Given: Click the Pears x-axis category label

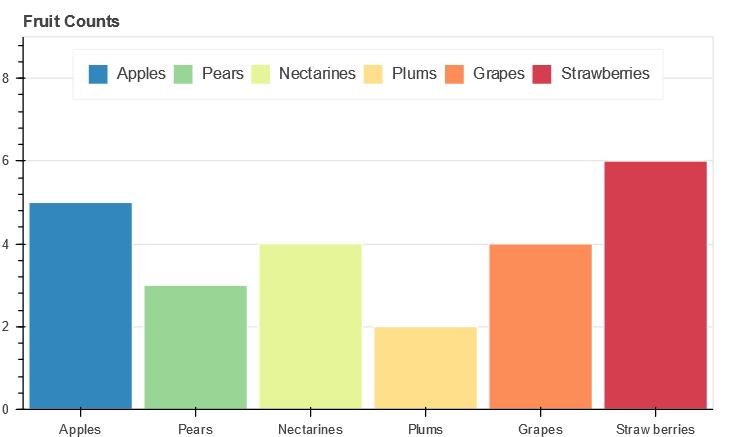Looking at the screenshot, I should (196, 429).
